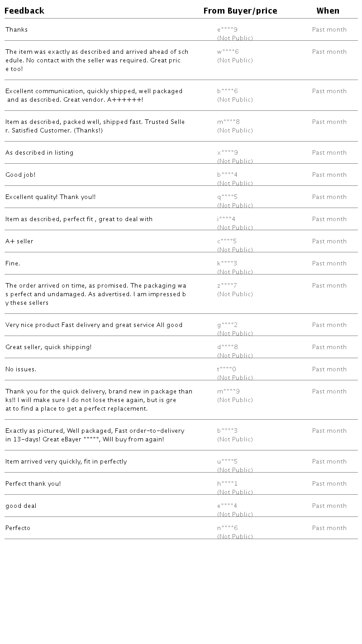The image size is (362, 644).
Task: Click "Past month" beside the Thanks feedback
Action: point(329,30)
